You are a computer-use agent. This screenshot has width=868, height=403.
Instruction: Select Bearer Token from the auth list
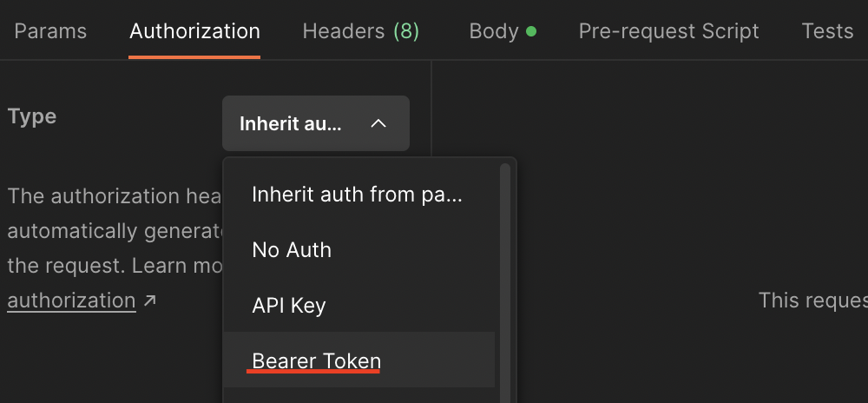tap(316, 360)
